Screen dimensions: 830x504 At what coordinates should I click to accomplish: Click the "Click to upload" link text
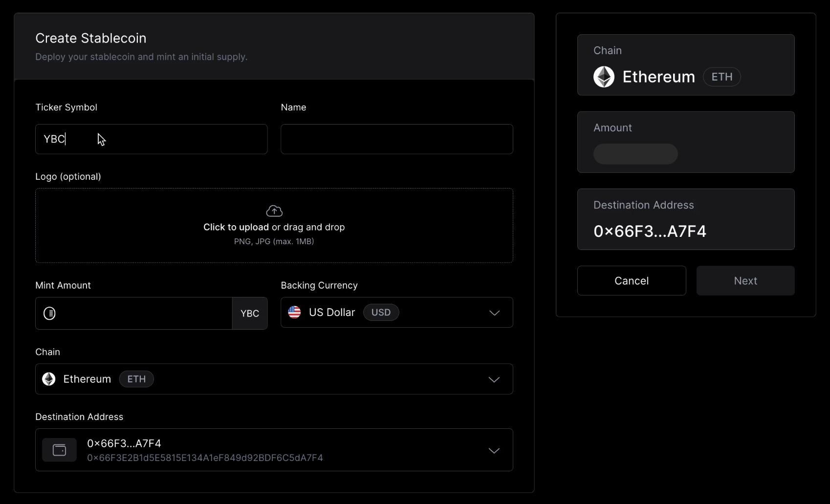[x=236, y=227]
